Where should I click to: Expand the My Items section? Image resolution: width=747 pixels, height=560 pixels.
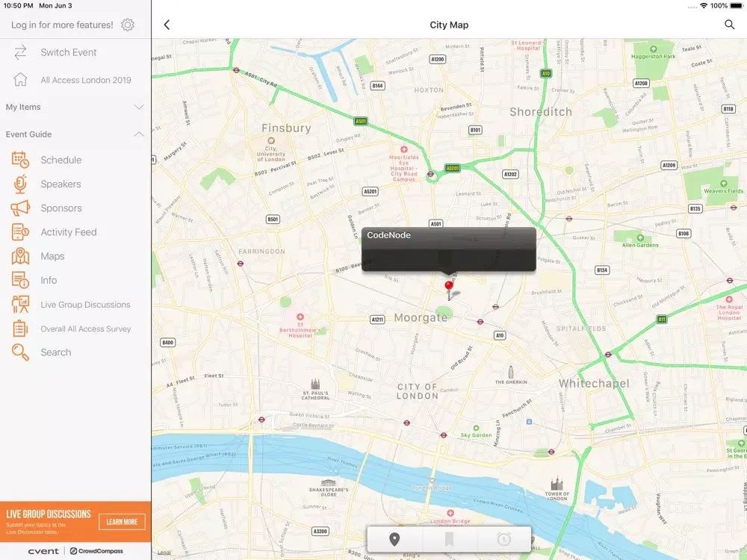pyautogui.click(x=138, y=107)
